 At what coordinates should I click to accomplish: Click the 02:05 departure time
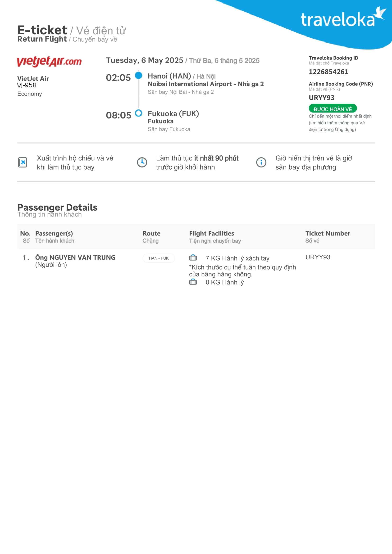[118, 78]
